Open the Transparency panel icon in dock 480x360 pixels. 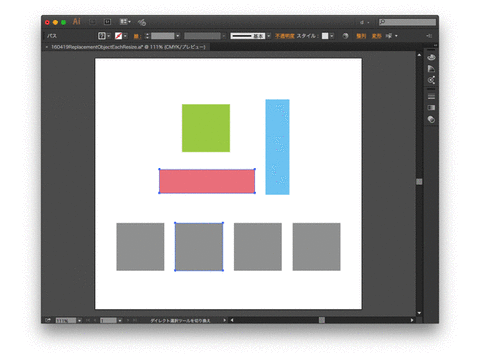click(x=431, y=119)
